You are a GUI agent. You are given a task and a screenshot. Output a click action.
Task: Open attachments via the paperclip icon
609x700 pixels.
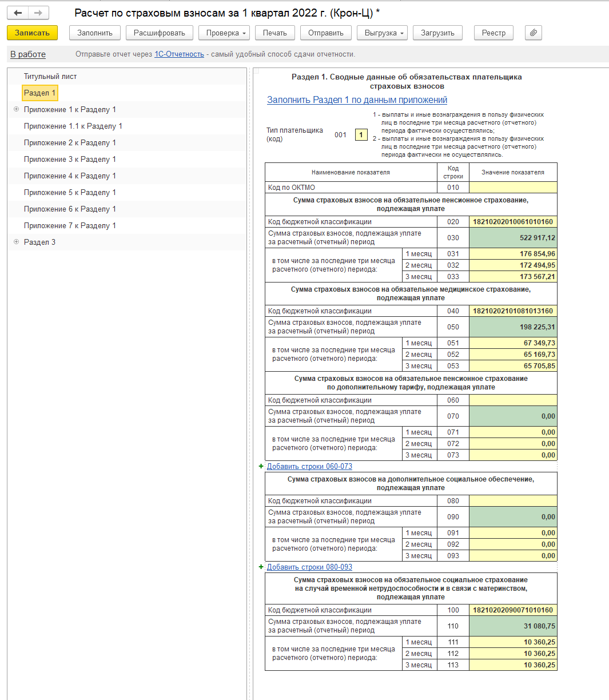tap(533, 33)
